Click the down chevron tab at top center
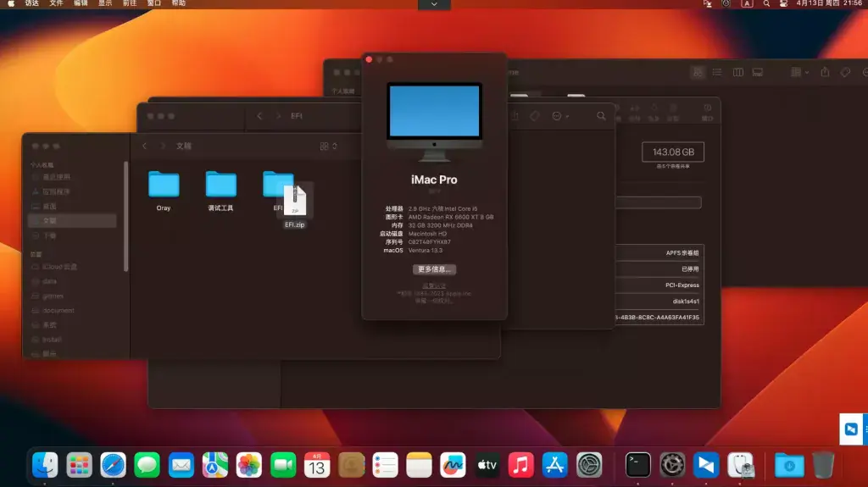 tap(434, 4)
